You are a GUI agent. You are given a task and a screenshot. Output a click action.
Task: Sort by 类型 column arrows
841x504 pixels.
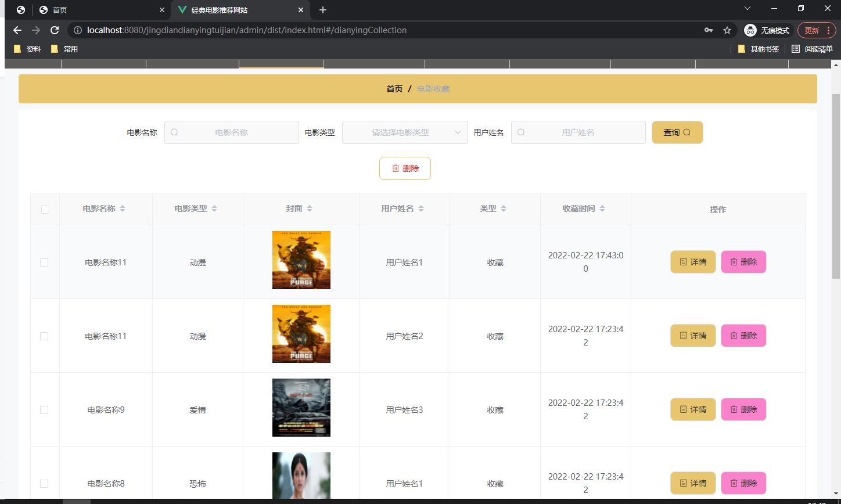(504, 209)
